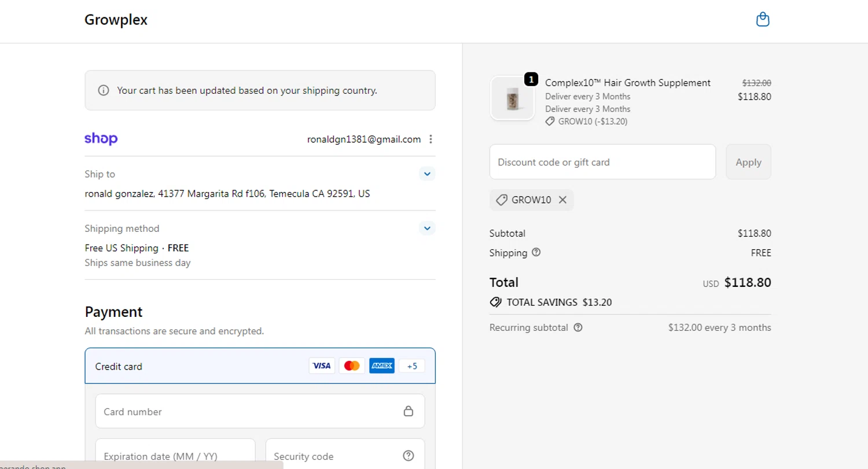Click Free US Shipping · FREE text
The height and width of the screenshot is (469, 868).
(x=137, y=248)
